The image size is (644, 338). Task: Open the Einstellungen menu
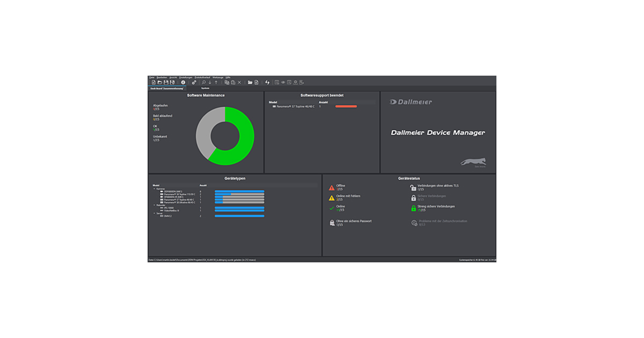186,77
